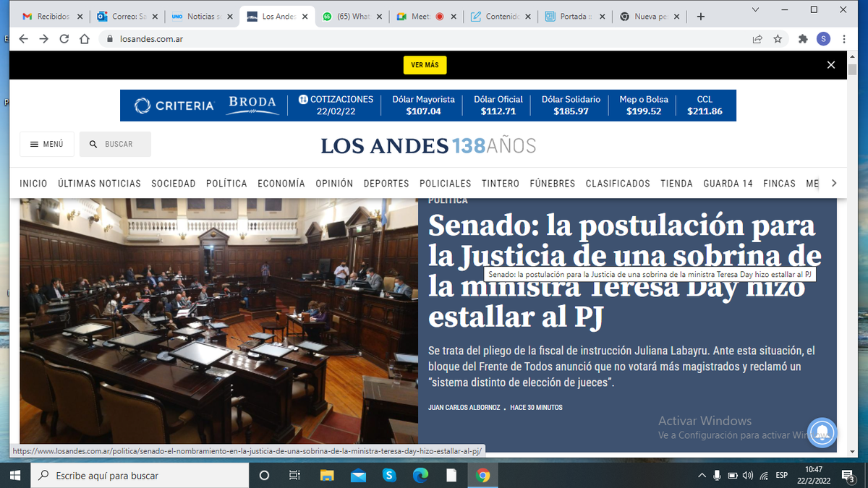Viewport: 868px width, 488px height.
Task: Share this page from the address bar
Action: (x=757, y=39)
